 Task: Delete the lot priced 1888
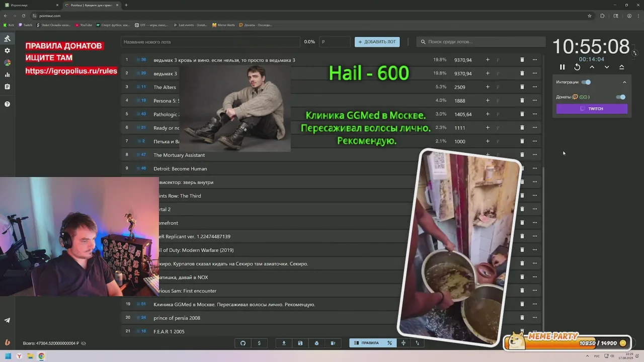[522, 101]
